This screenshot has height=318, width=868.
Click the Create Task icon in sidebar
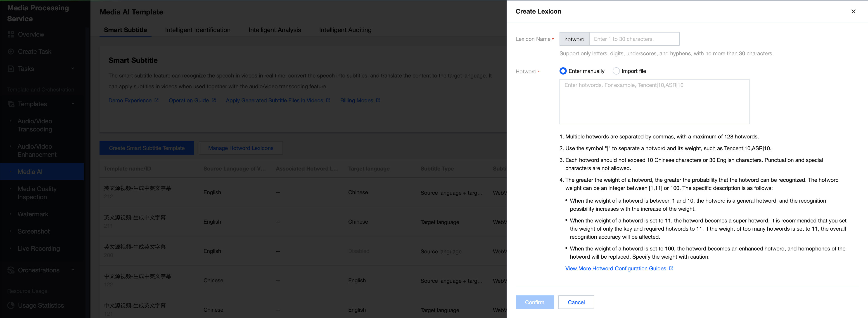click(11, 51)
